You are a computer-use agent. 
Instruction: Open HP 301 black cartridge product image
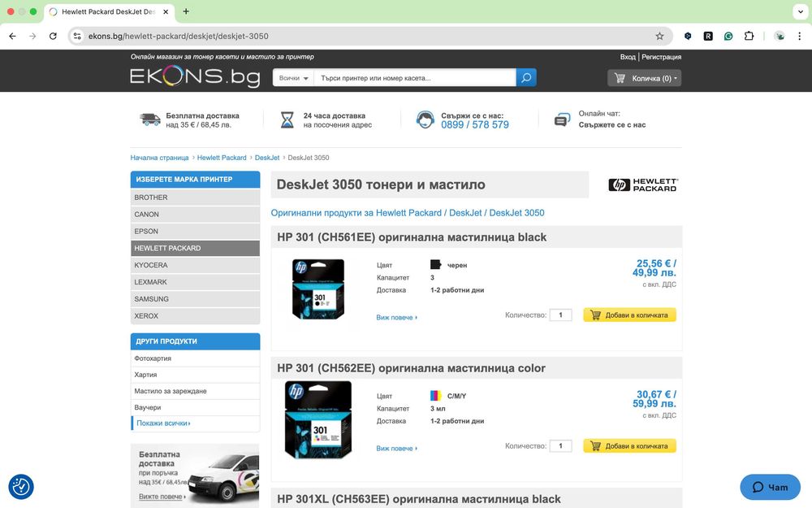coord(318,289)
